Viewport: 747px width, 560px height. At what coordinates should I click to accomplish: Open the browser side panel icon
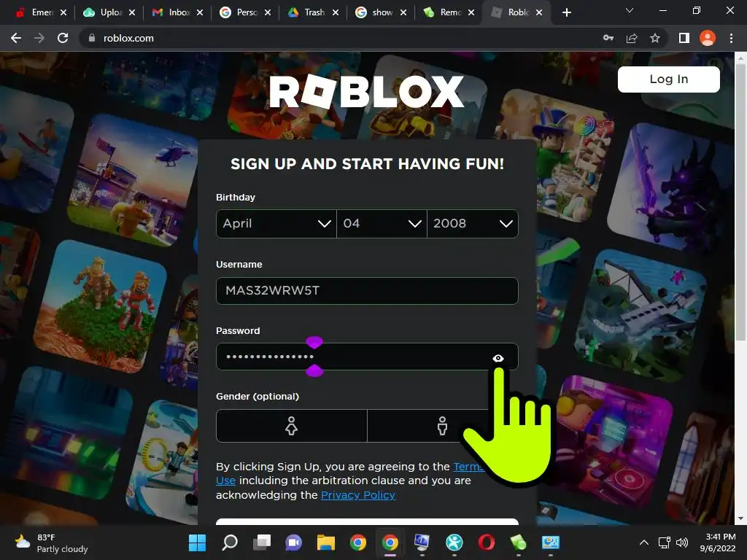point(684,38)
